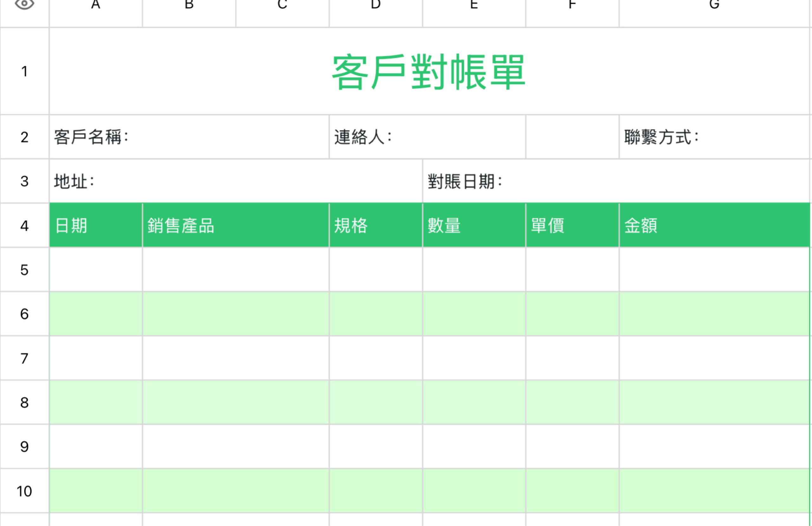
Task: Click empty 規格 cell in row 9
Action: (x=376, y=446)
